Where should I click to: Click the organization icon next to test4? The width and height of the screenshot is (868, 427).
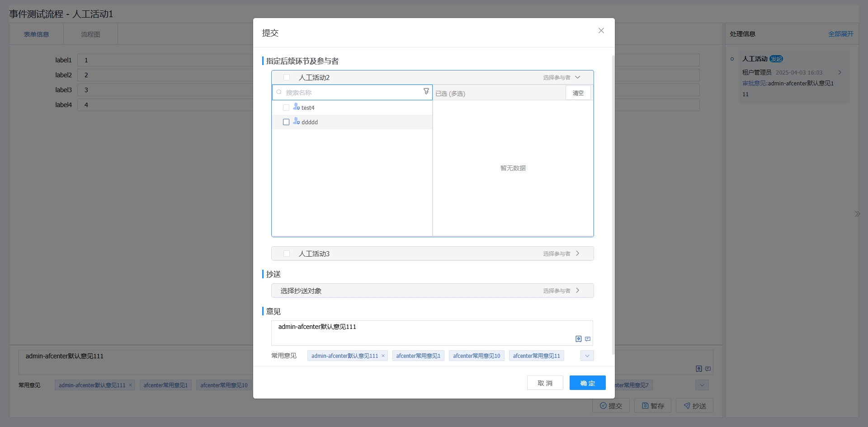point(297,107)
